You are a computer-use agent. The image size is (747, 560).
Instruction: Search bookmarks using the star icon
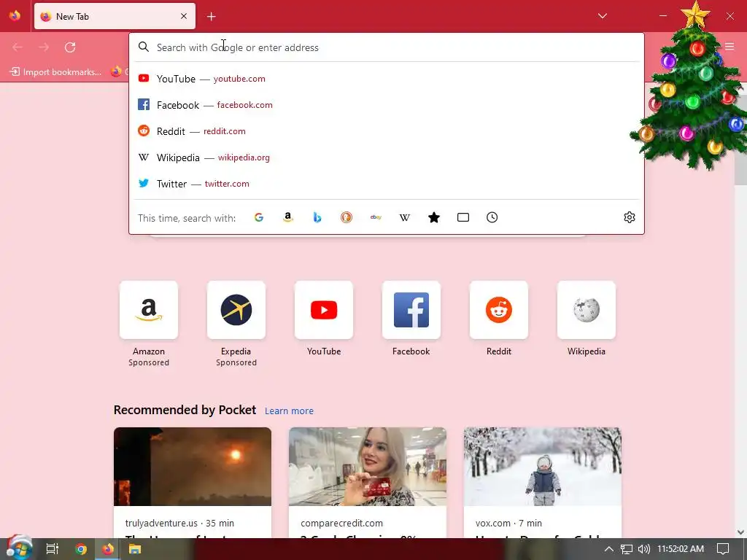click(434, 217)
